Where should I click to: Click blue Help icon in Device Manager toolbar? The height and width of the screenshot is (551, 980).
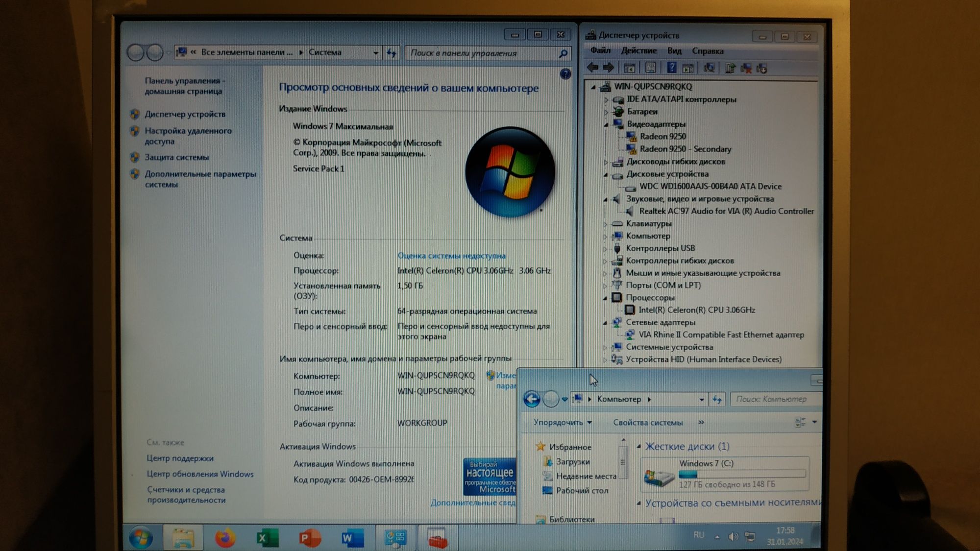click(x=672, y=68)
